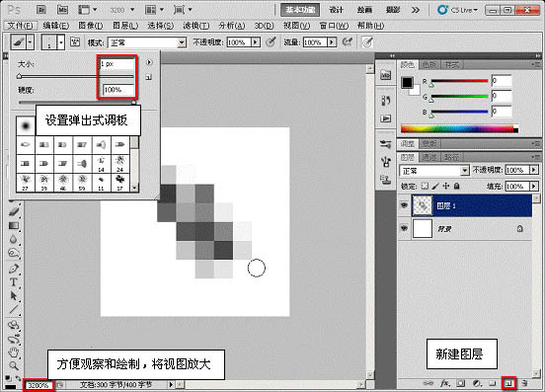This screenshot has height=392, width=545.
Task: Select the Gradient tool
Action: tap(14, 226)
